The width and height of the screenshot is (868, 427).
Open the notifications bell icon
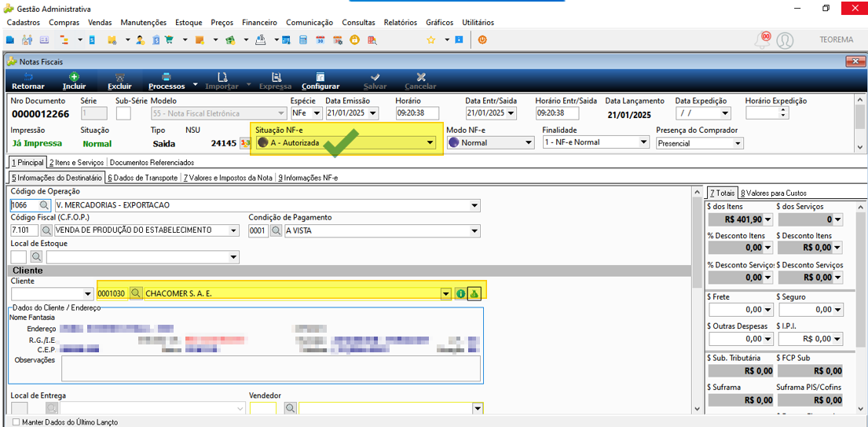point(763,40)
